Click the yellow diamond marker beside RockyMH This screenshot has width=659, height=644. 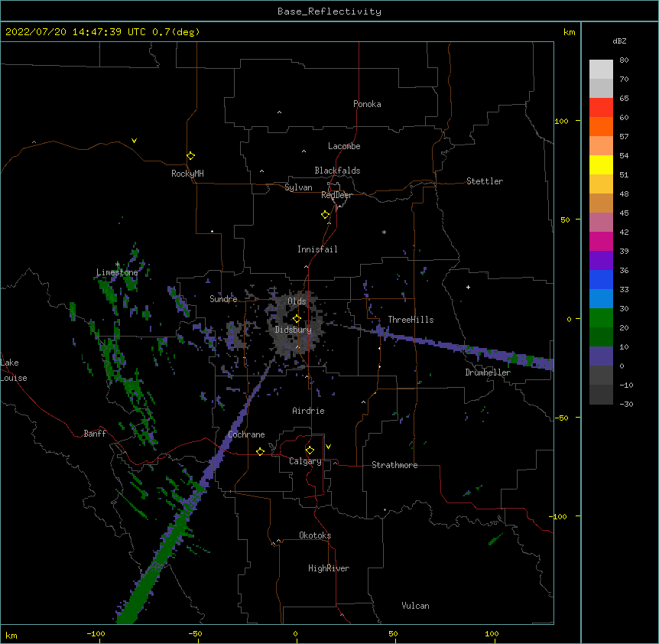[191, 156]
